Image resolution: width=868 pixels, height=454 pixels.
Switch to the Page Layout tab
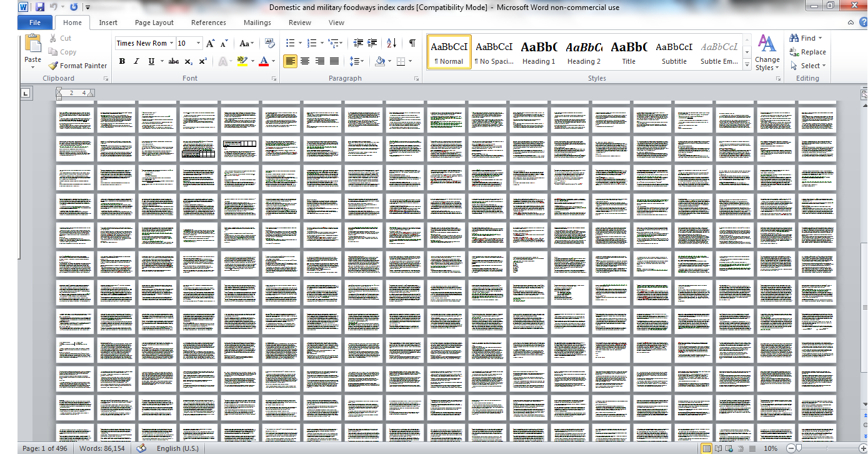(154, 23)
